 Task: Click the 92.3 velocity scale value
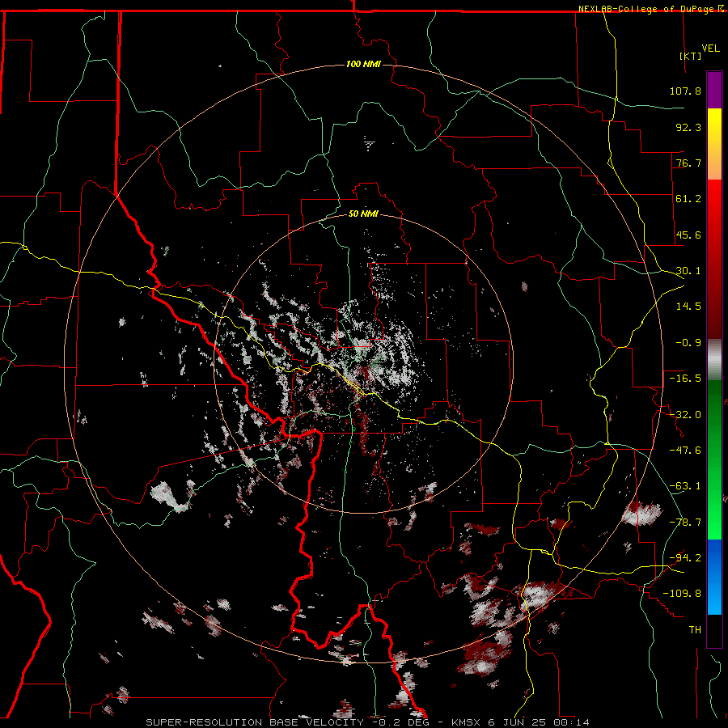click(688, 127)
